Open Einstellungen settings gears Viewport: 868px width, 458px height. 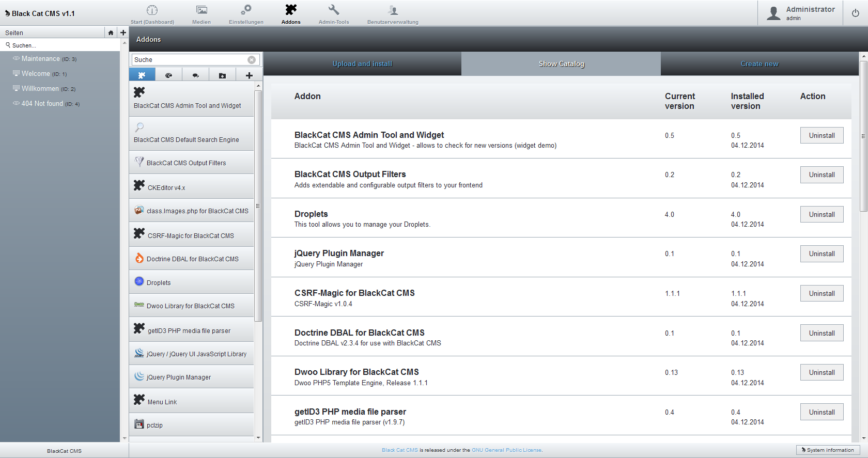click(x=246, y=14)
